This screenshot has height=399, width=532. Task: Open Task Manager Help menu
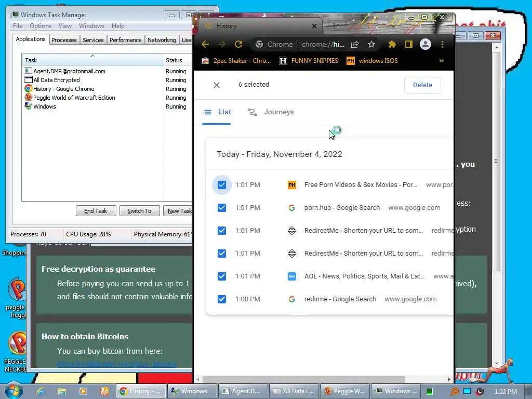tap(118, 26)
